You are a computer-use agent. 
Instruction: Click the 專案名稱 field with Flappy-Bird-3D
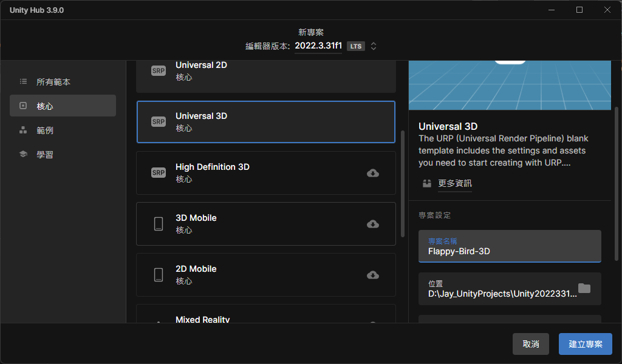coord(510,246)
